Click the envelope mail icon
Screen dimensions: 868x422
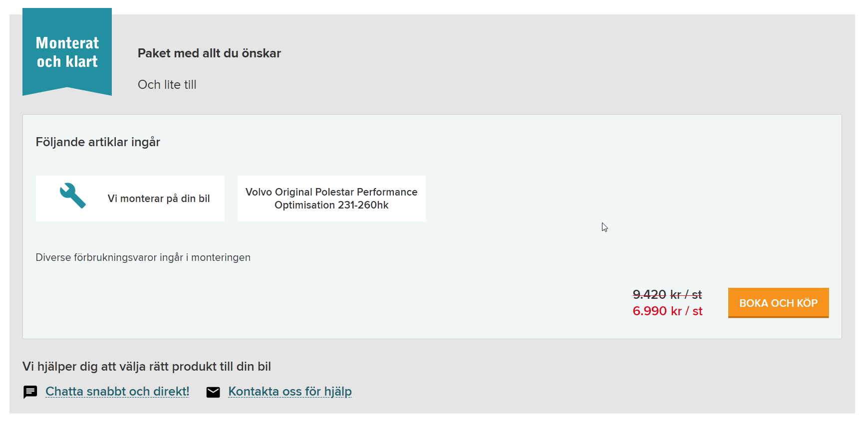tap(213, 392)
